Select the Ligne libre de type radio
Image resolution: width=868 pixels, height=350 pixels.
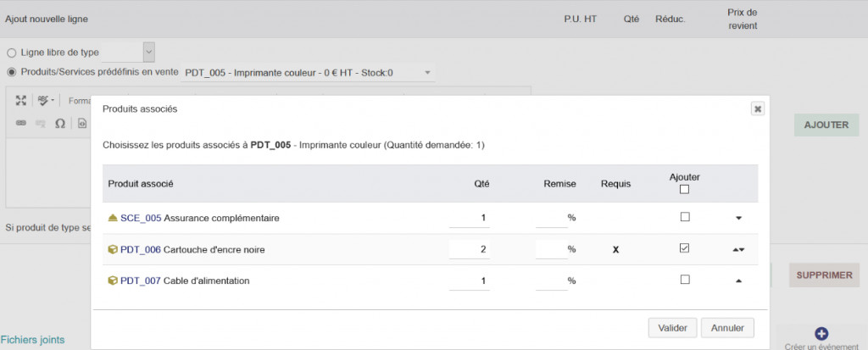tap(11, 53)
